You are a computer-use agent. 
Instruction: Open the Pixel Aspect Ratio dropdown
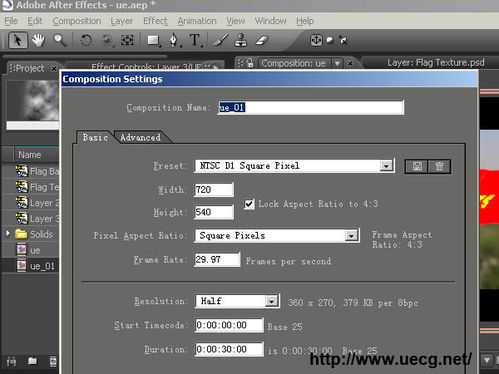351,236
